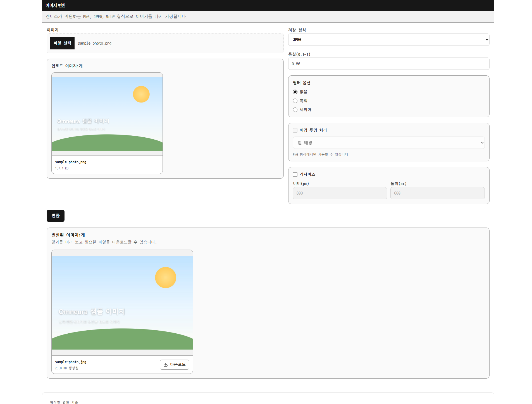Click the 25.8 KB 생성됨 status text

point(67,368)
